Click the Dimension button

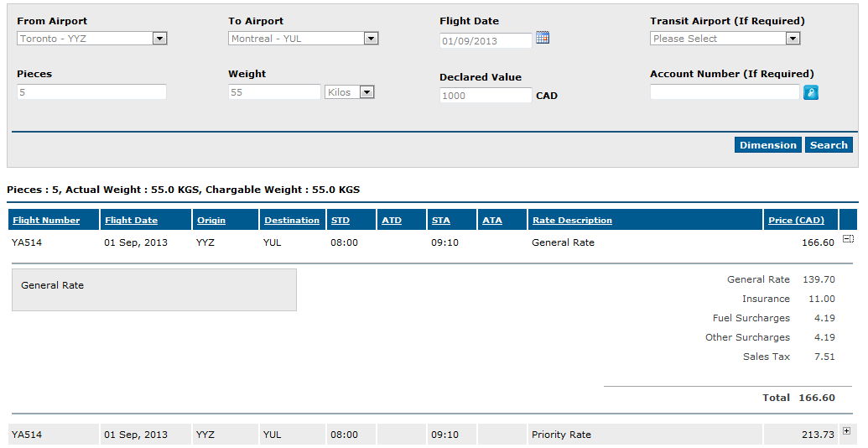[768, 145]
